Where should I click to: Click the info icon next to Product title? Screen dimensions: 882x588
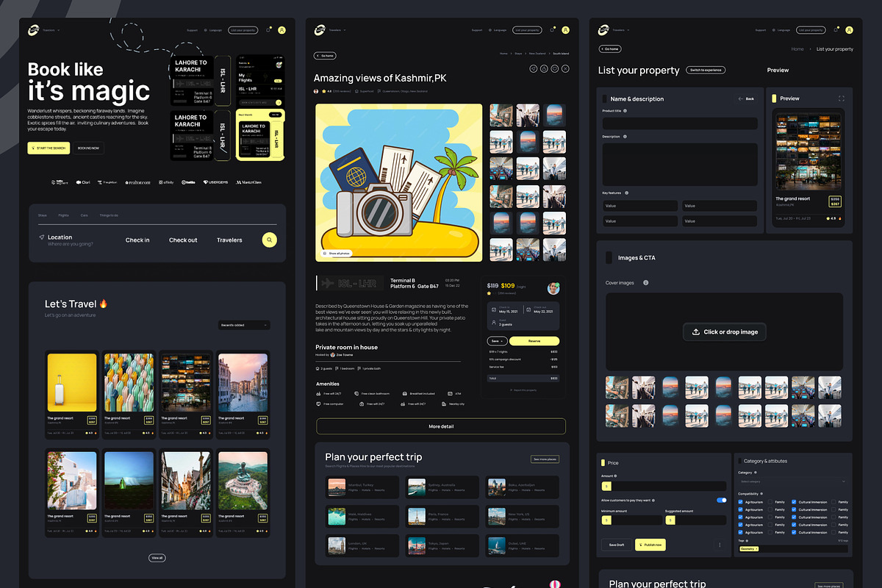coord(626,111)
